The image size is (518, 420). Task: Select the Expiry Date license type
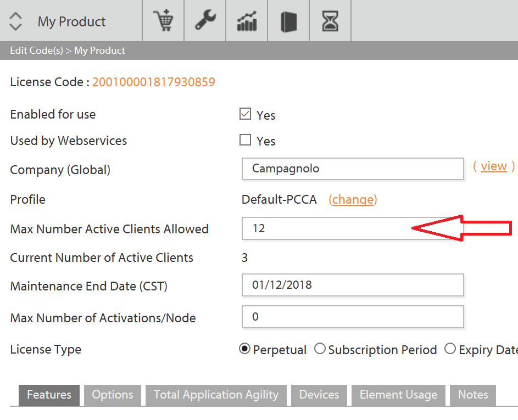[x=450, y=349]
